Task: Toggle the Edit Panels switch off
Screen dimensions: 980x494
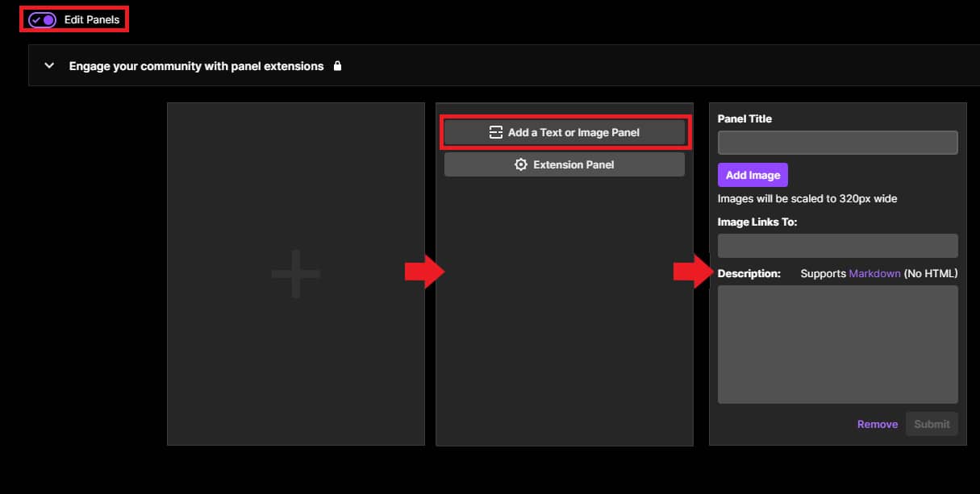Action: [x=42, y=19]
